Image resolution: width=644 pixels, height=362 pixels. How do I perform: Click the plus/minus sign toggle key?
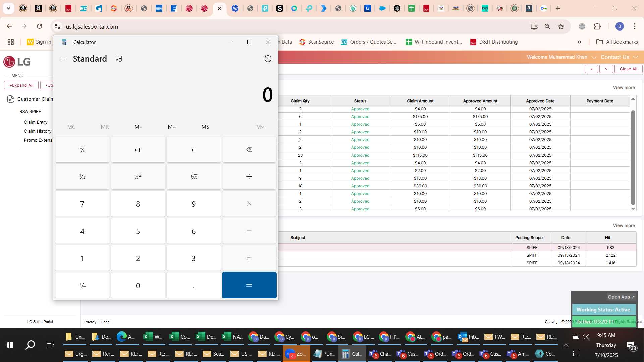click(x=83, y=285)
